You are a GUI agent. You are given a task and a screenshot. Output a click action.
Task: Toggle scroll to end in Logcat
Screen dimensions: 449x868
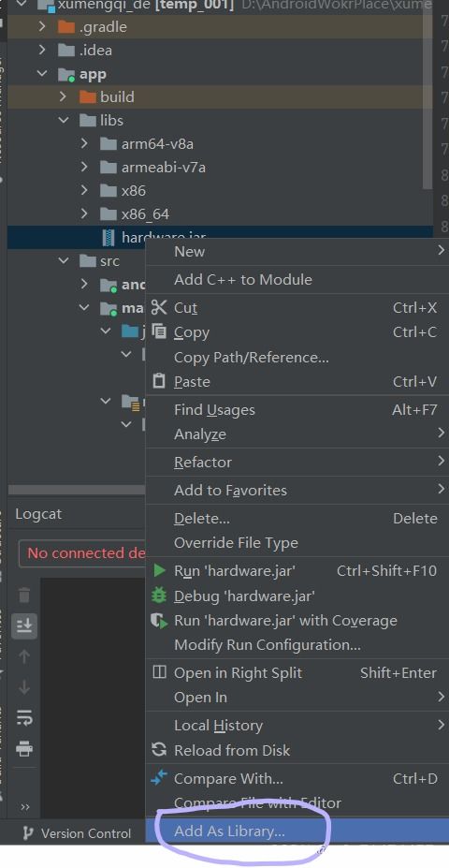[24, 626]
